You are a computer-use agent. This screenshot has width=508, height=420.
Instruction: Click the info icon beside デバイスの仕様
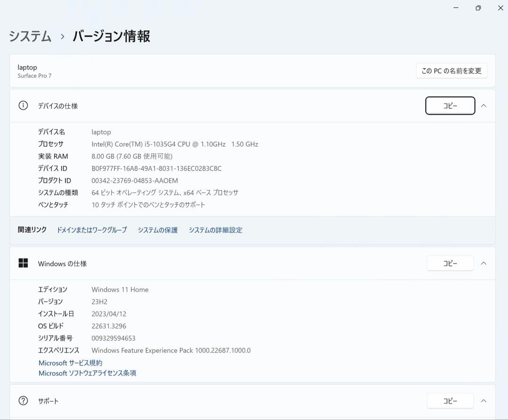[x=23, y=105]
